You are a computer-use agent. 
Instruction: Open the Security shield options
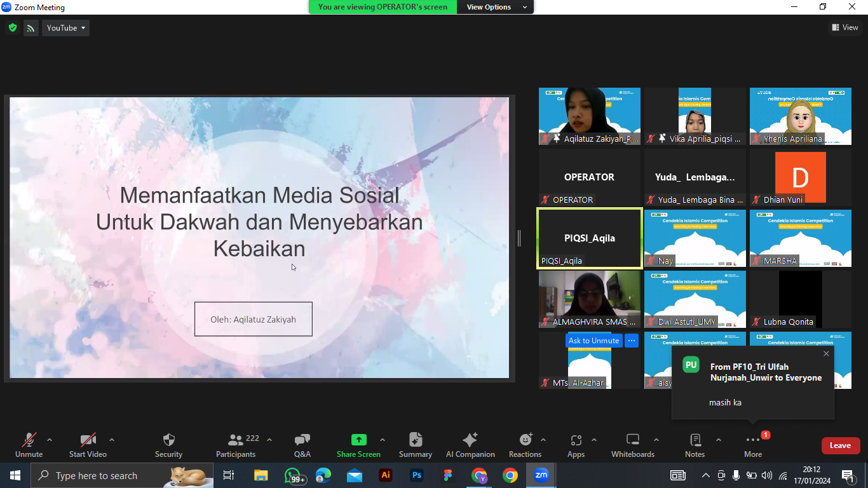coord(168,445)
